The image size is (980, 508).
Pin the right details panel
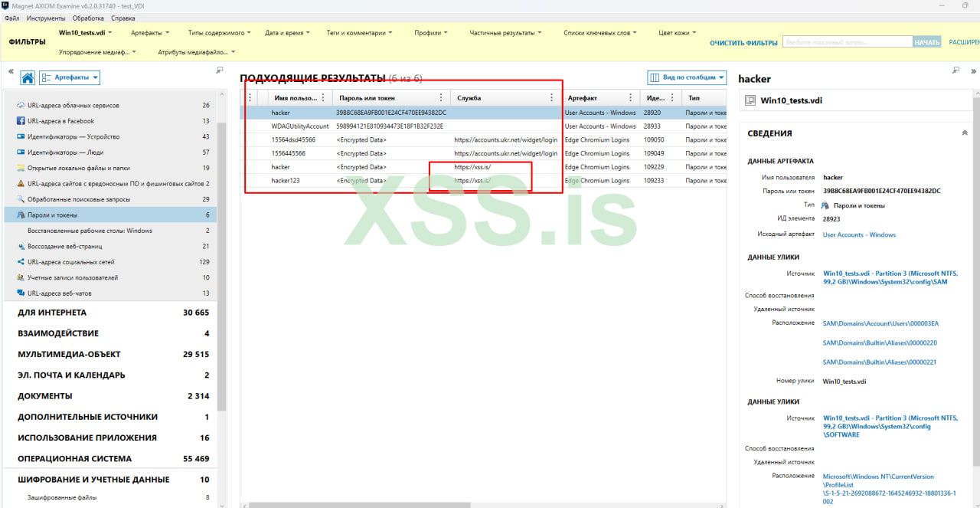[x=955, y=70]
